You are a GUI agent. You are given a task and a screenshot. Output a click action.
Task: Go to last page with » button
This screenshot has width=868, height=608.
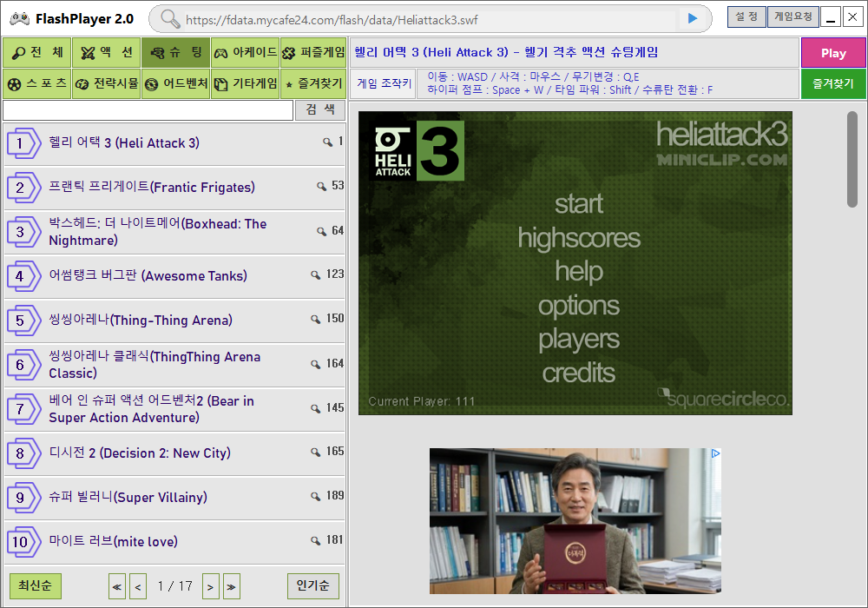[x=232, y=586]
